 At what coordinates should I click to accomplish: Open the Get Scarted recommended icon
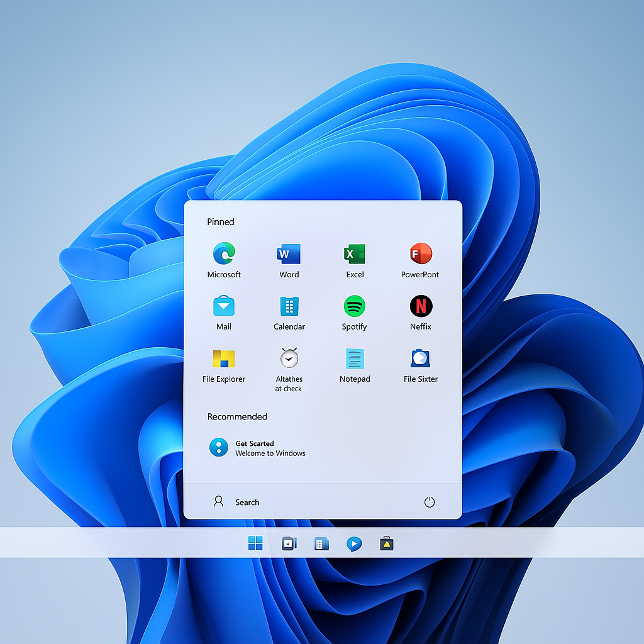coord(218,447)
